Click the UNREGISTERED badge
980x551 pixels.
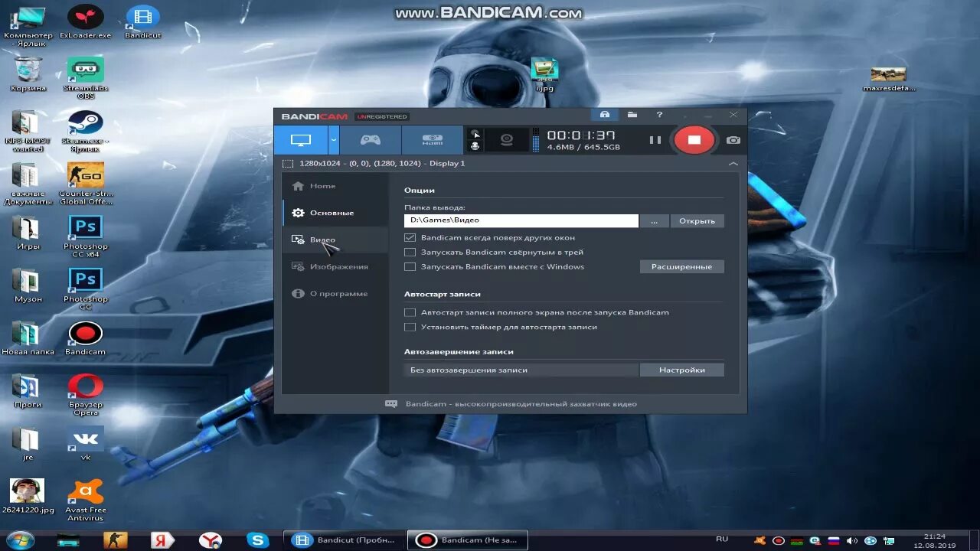pos(382,116)
